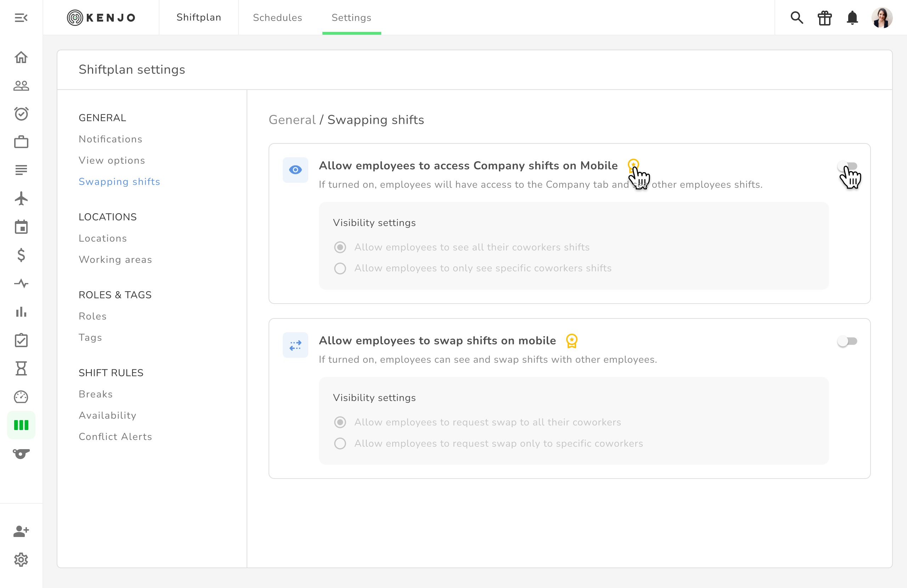907x588 pixels.
Task: Switch to the Shiftplan tab
Action: (198, 17)
